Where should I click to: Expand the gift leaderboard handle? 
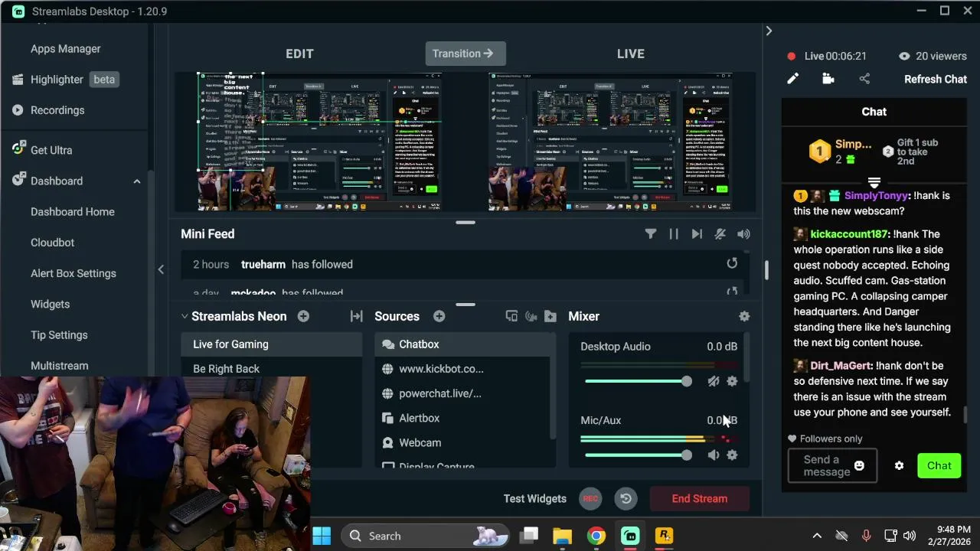pyautogui.click(x=874, y=182)
